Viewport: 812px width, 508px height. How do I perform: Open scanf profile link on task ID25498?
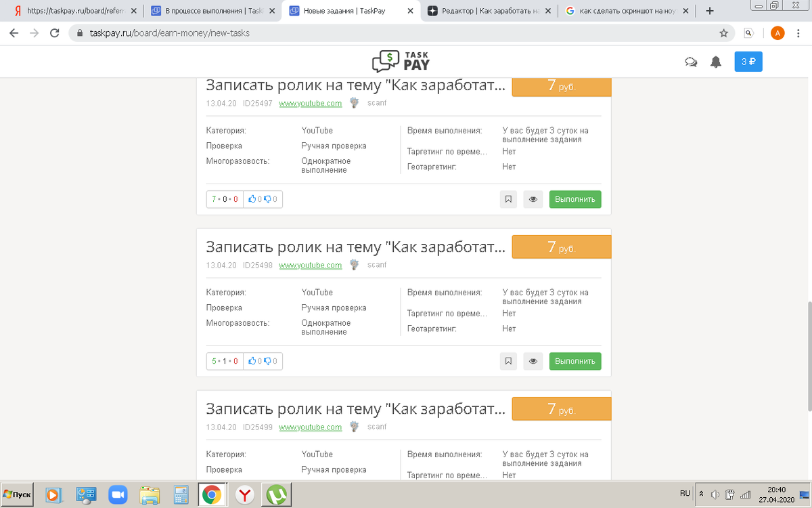[x=377, y=266]
